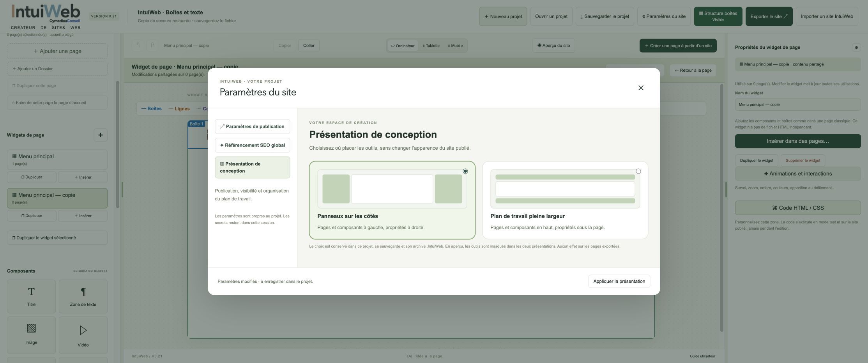Open Référencement SEO global section
This screenshot has height=363, width=868.
click(252, 145)
